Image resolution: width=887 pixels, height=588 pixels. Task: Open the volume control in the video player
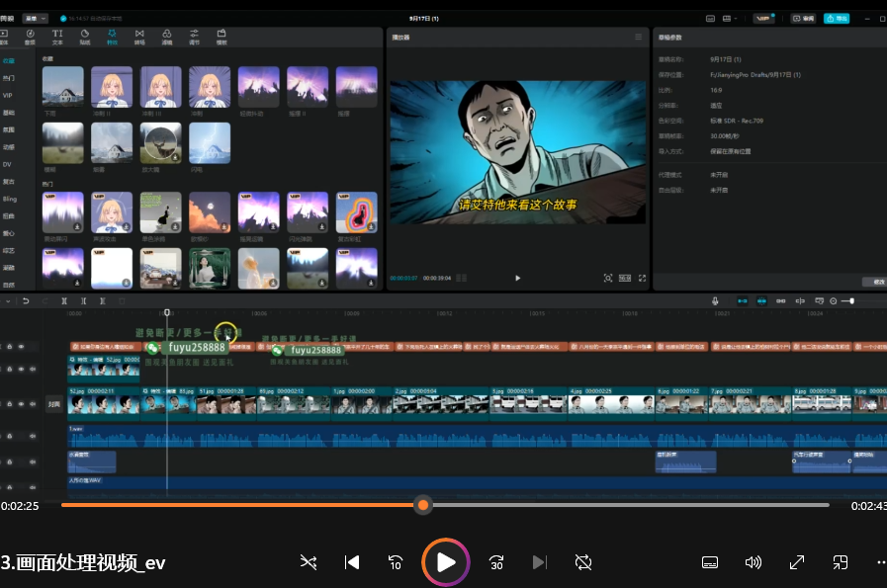(x=753, y=562)
